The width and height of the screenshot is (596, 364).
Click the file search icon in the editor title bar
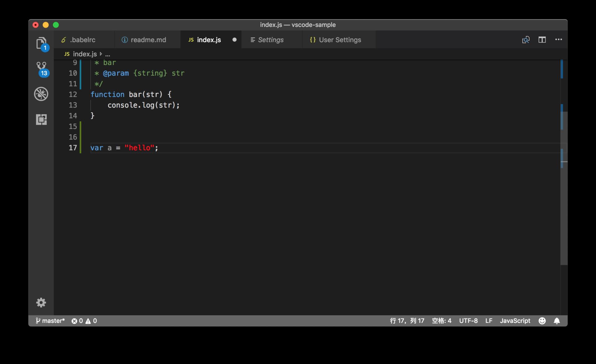tap(526, 40)
